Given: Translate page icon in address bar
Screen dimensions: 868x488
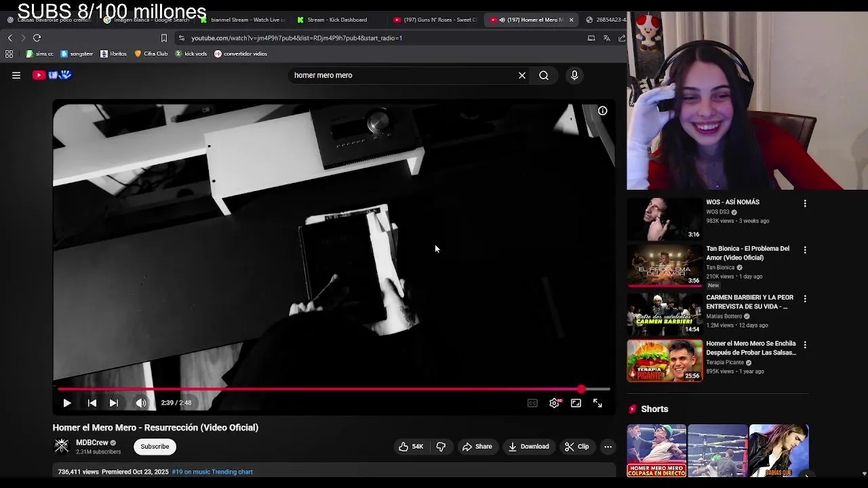Looking at the screenshot, I should (x=607, y=38).
